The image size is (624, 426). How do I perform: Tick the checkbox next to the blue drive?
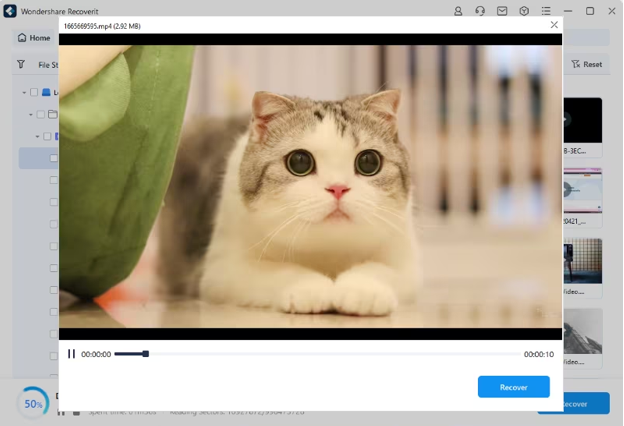(34, 93)
